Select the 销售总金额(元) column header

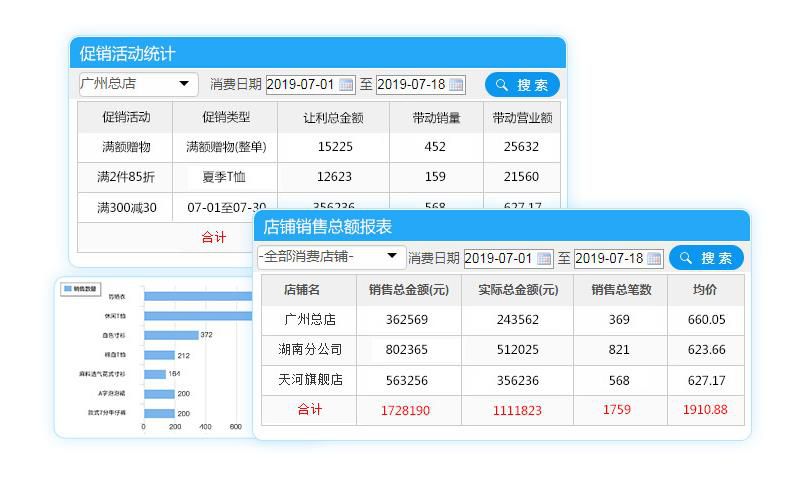pyautogui.click(x=408, y=290)
